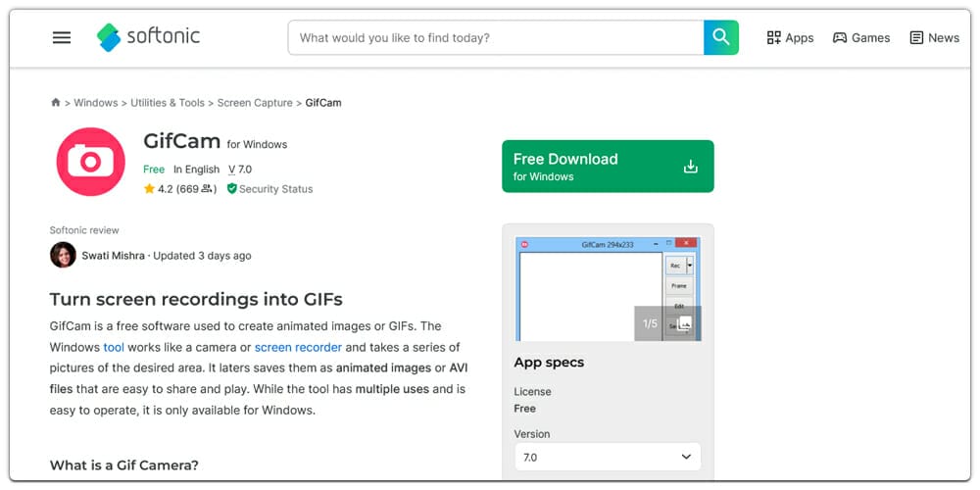This screenshot has height=490, width=980.
Task: Go to Utilities & Tools breadcrumb
Action: pos(168,103)
